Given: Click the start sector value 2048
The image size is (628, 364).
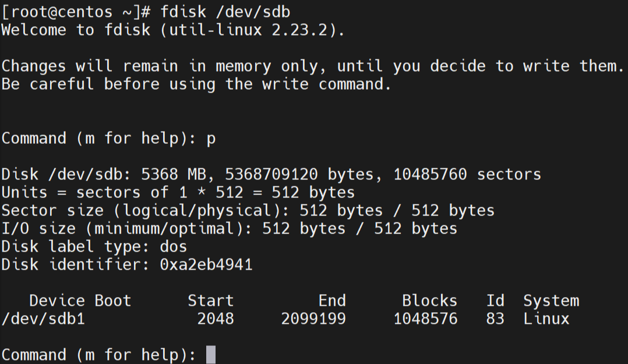Looking at the screenshot, I should tap(215, 319).
